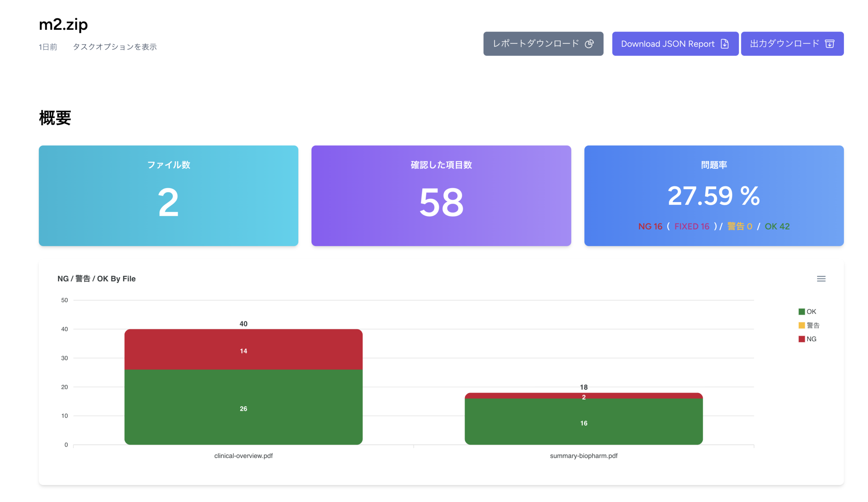Click green OK segment of summary-biopharm bar
Image resolution: width=868 pixels, height=502 pixels.
[x=584, y=422]
